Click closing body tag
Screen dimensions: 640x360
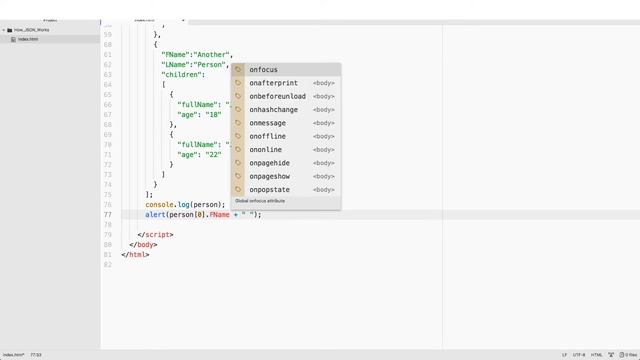143,244
